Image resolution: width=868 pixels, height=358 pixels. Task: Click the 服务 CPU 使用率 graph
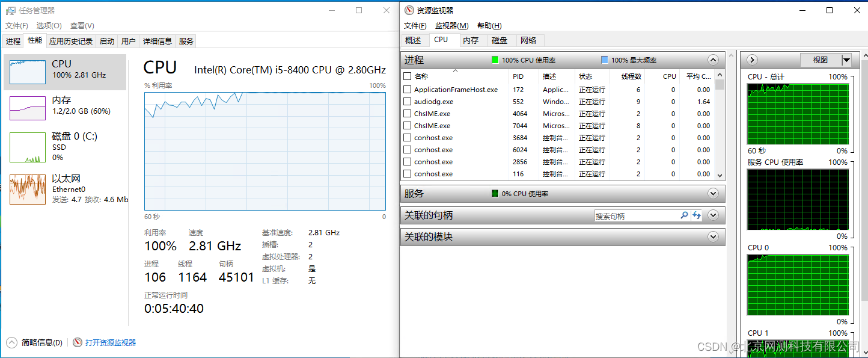[798, 200]
